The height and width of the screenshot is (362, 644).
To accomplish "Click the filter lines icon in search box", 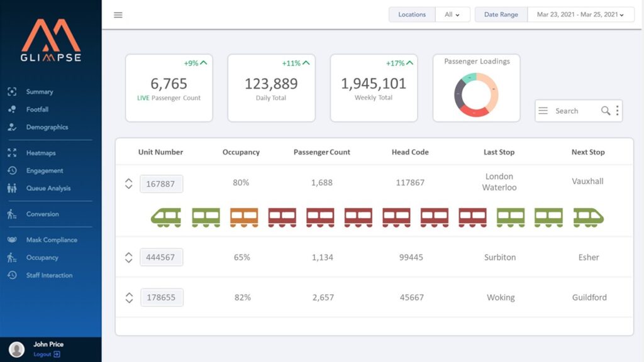I will (x=543, y=111).
